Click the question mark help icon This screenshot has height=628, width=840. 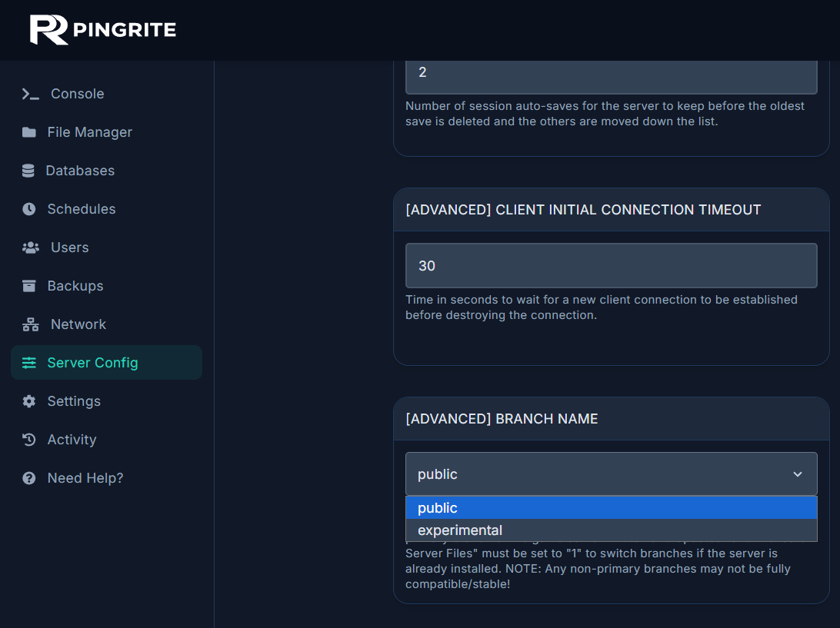point(29,477)
